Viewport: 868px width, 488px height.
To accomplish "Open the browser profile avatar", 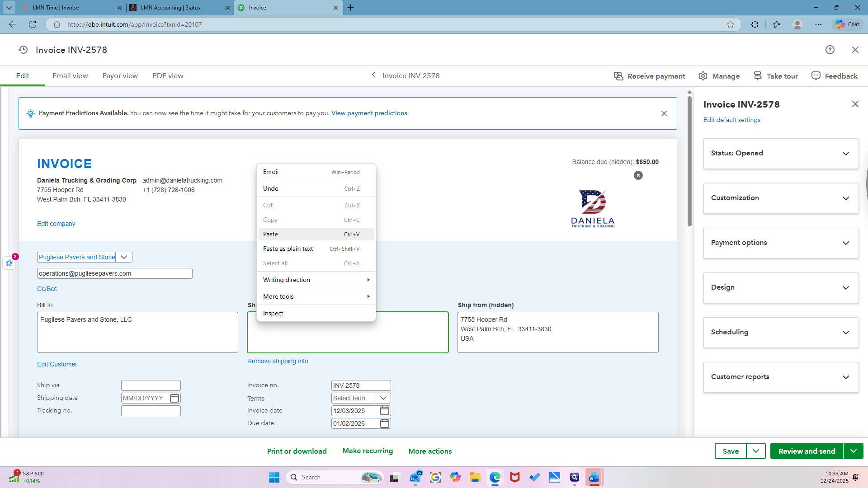I will 797,24.
